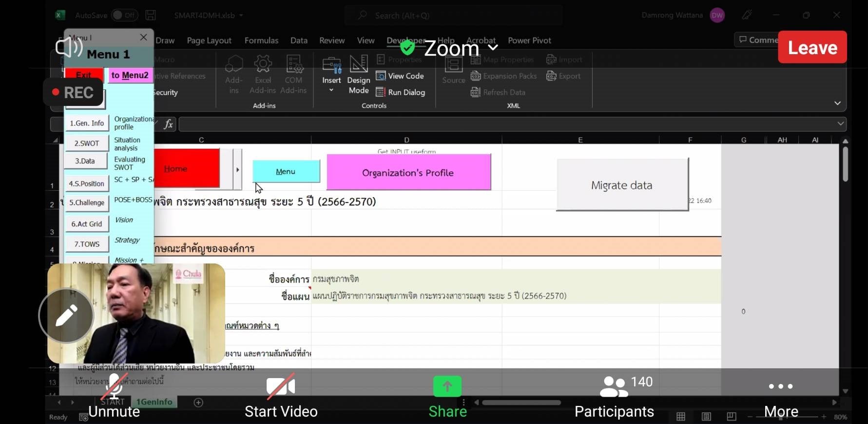Click the DW account avatar

717,15
